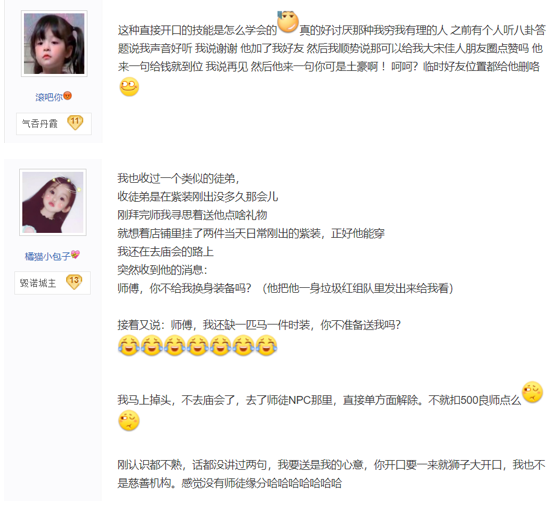Image resolution: width=555 pixels, height=508 pixels.
Task: Click the last laughing-crying emoji in the row
Action: pos(266,346)
